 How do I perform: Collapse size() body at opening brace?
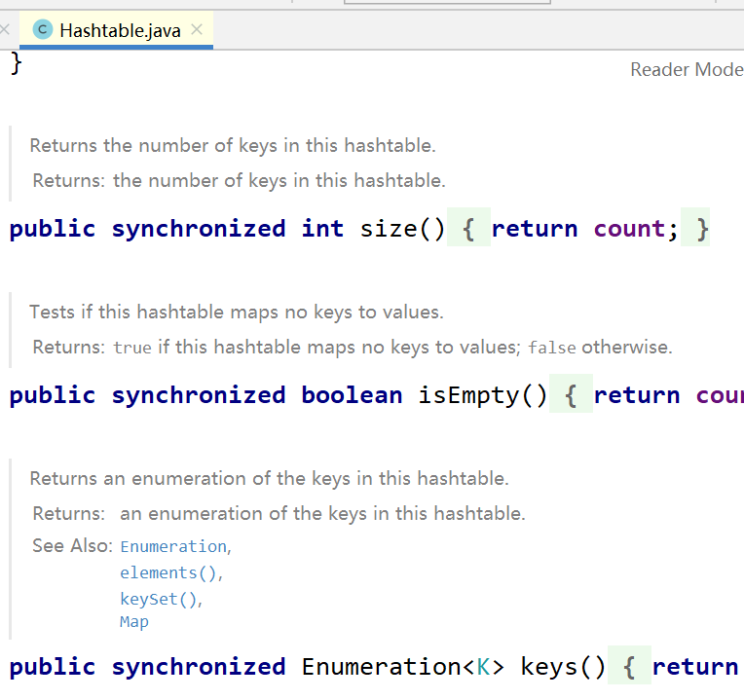[x=468, y=229]
